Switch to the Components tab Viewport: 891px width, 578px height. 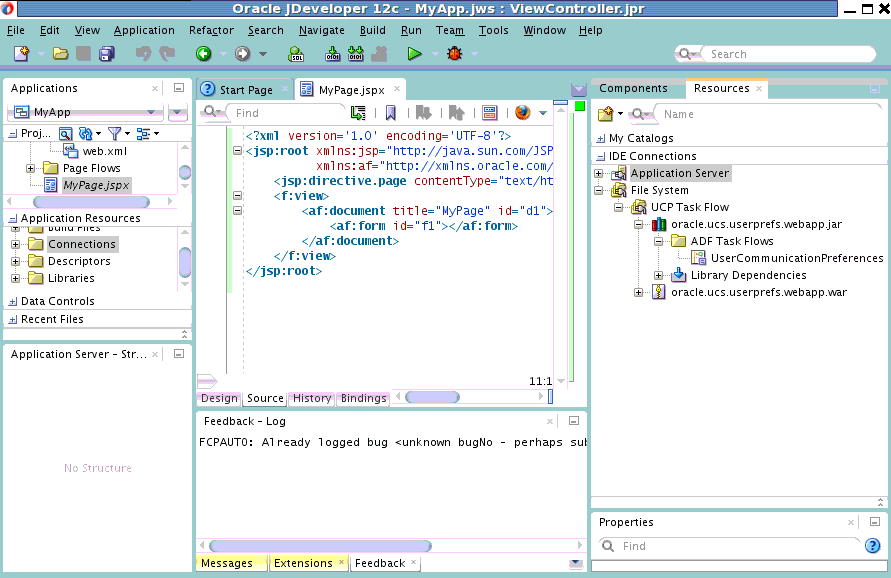point(633,88)
